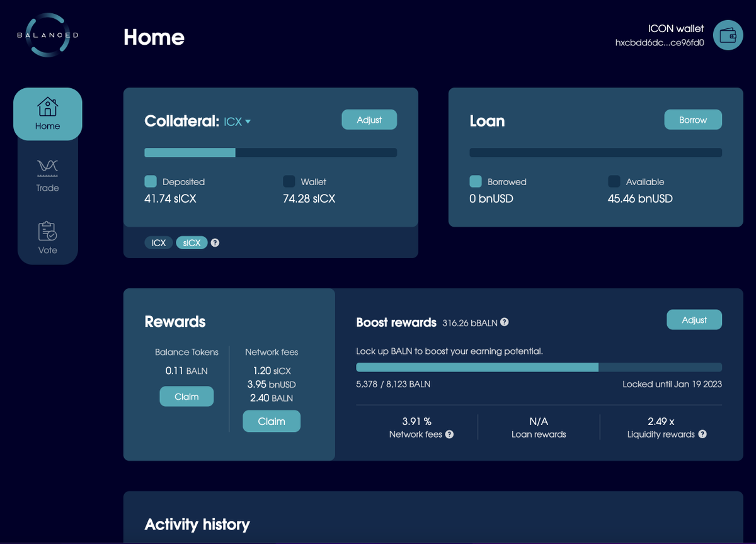Viewport: 756px width, 544px height.
Task: Click the 'Home' page title
Action: pos(154,37)
